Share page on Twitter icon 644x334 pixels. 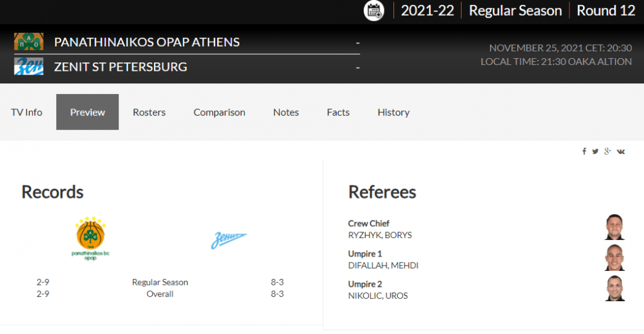coord(595,152)
